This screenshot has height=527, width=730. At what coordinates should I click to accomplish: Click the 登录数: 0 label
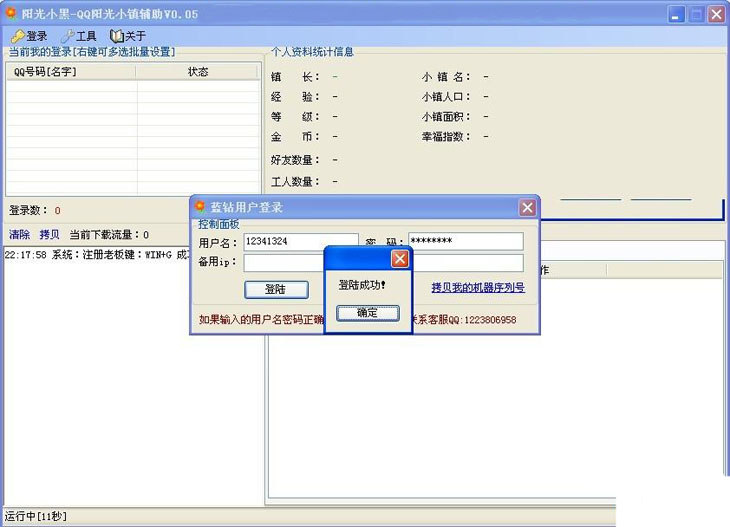click(34, 210)
